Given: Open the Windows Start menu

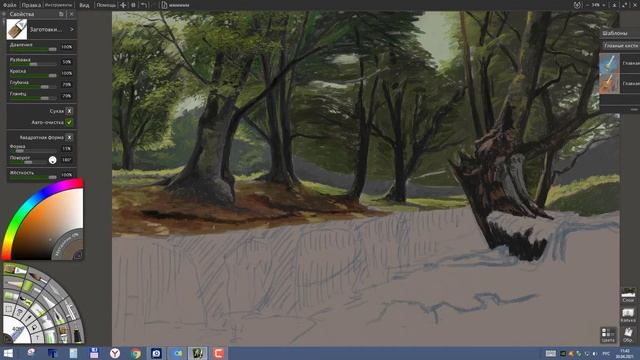Looking at the screenshot, I should coord(8,353).
